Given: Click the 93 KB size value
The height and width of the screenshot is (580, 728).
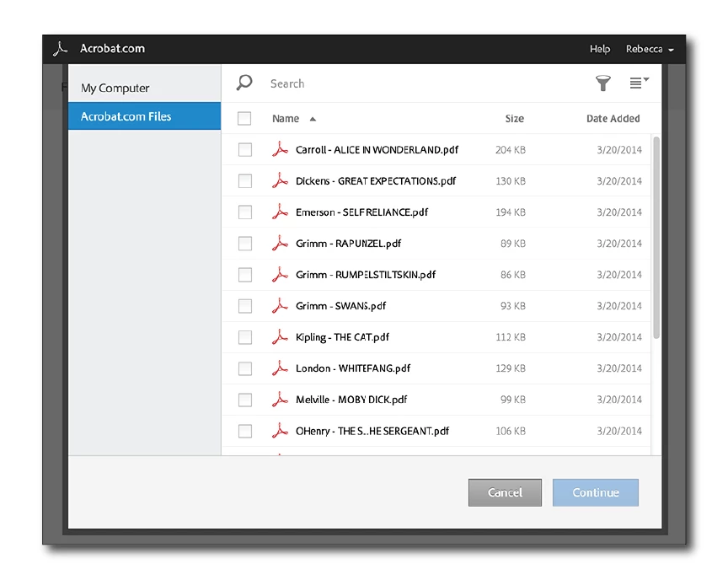Looking at the screenshot, I should 512,305.
